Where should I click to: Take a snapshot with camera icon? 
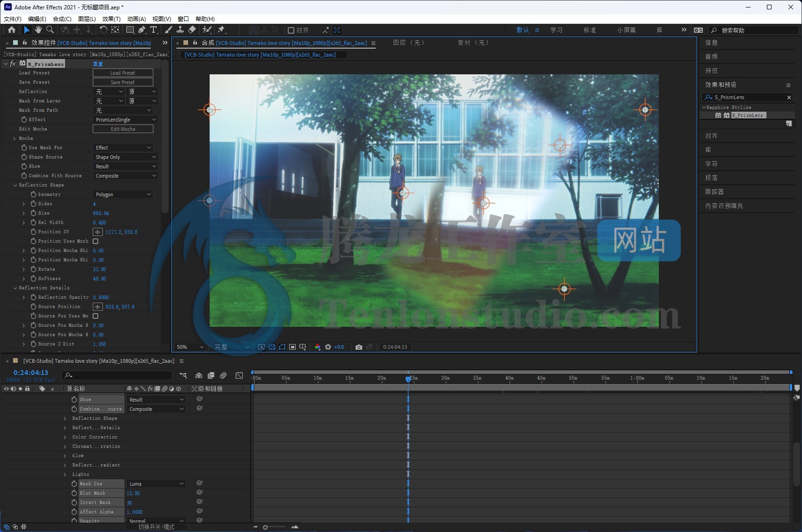pos(358,347)
